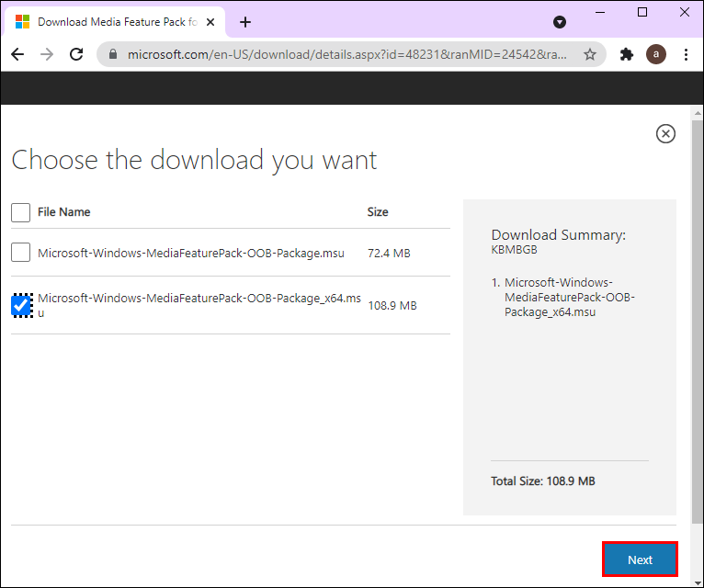Click the forward navigation arrow
This screenshot has height=588, width=704.
tap(47, 54)
